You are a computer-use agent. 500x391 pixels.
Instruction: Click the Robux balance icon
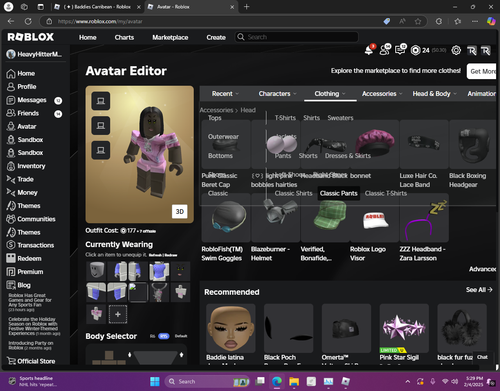click(x=415, y=50)
